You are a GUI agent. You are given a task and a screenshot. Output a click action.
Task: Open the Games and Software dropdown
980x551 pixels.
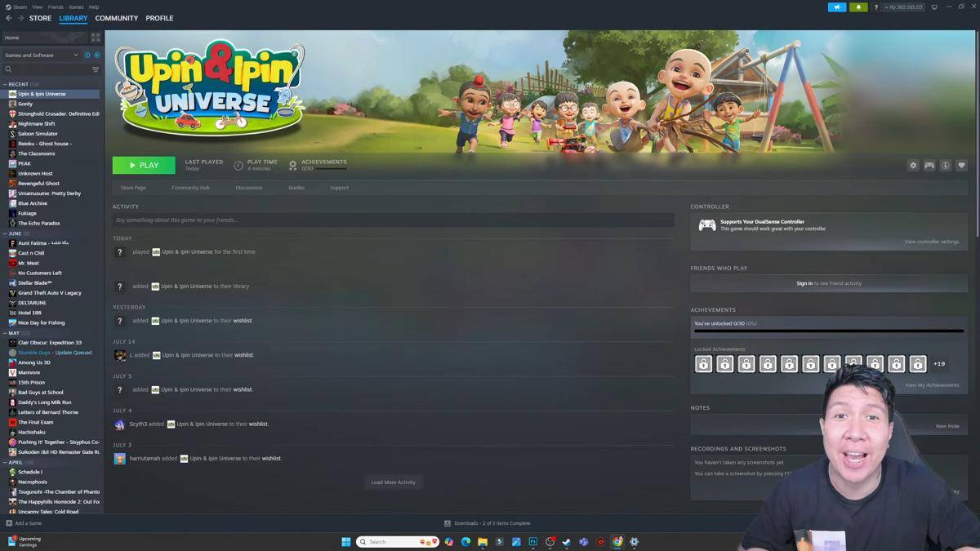point(42,56)
